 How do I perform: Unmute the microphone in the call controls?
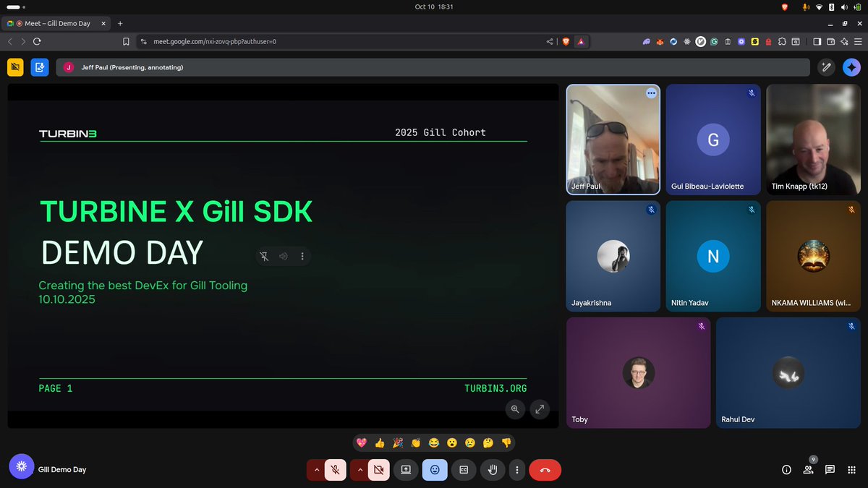[335, 470]
